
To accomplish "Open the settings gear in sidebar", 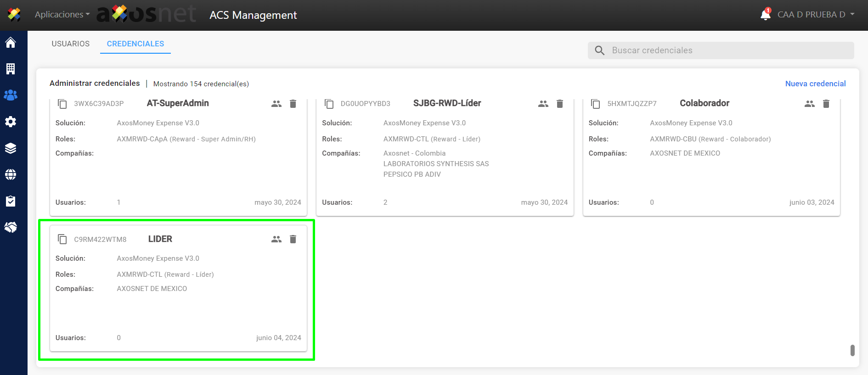I will click(x=11, y=122).
